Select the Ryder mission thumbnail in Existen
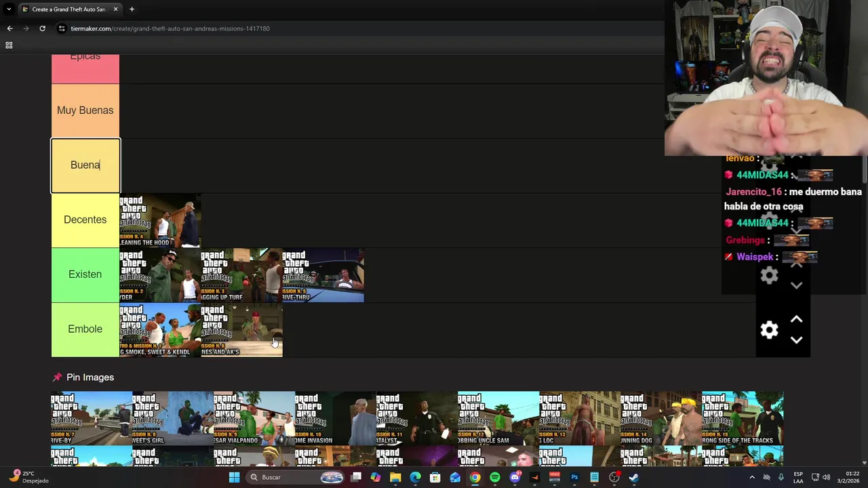868x488 pixels. [x=160, y=275]
